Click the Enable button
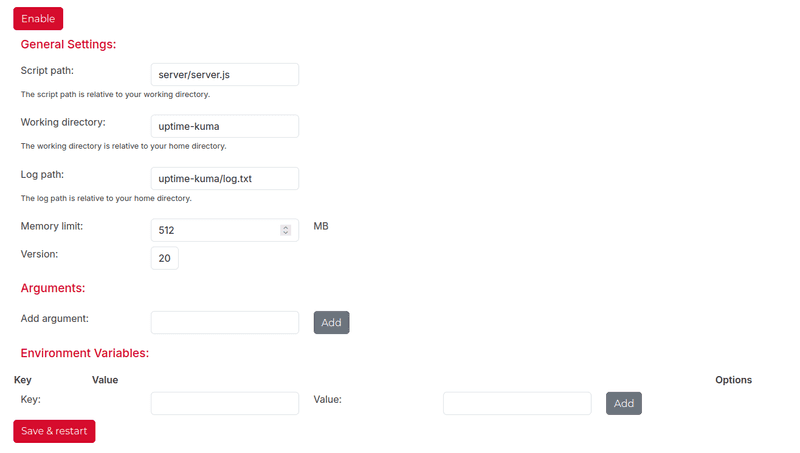This screenshot has width=800, height=453. point(38,18)
